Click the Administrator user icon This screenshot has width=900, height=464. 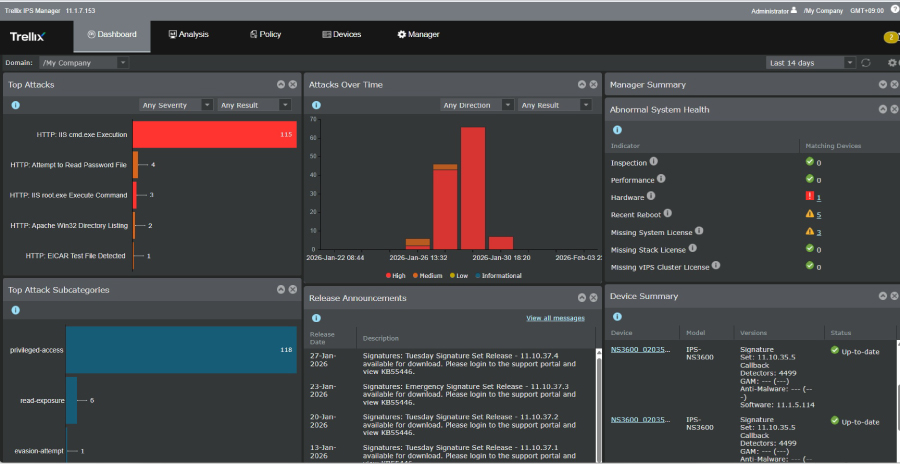click(794, 10)
